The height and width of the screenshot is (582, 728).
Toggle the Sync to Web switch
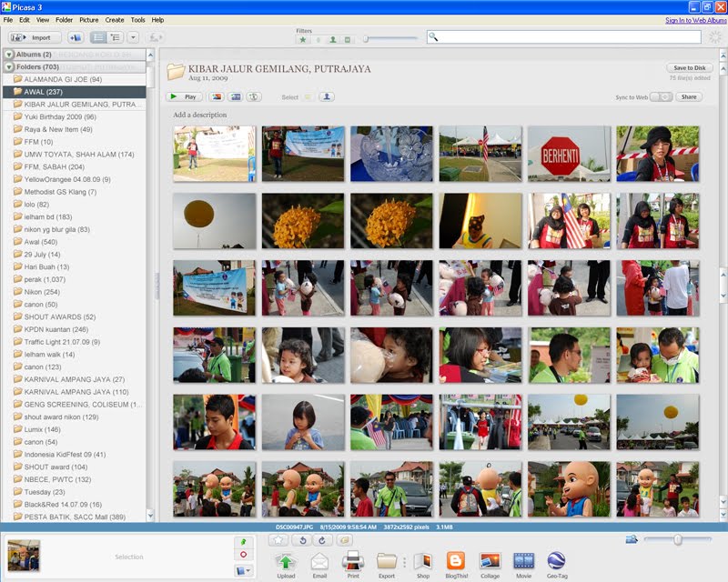tap(662, 97)
